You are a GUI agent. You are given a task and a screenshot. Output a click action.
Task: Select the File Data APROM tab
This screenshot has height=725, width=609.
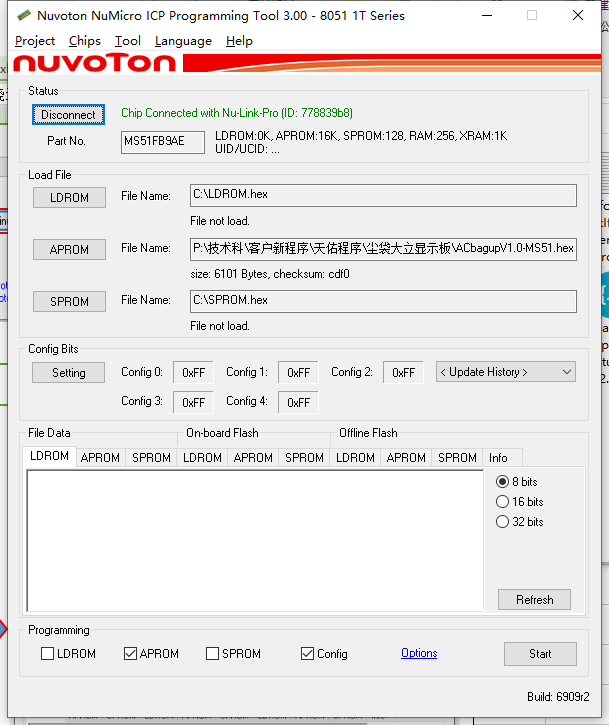[100, 458]
